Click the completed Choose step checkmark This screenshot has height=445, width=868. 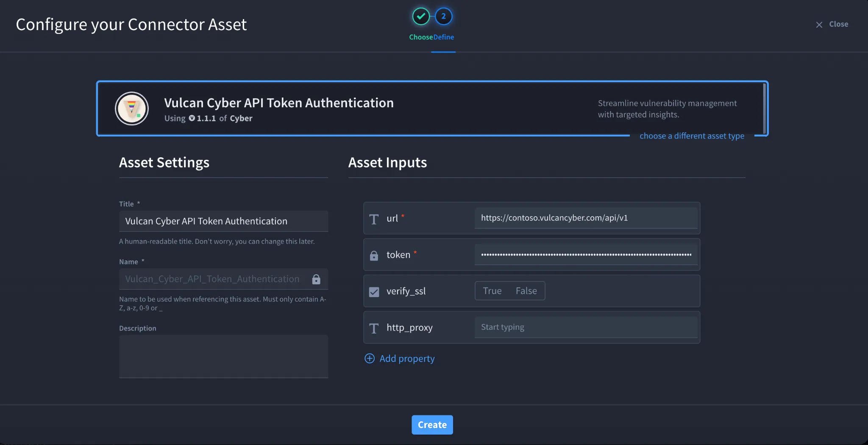(421, 17)
